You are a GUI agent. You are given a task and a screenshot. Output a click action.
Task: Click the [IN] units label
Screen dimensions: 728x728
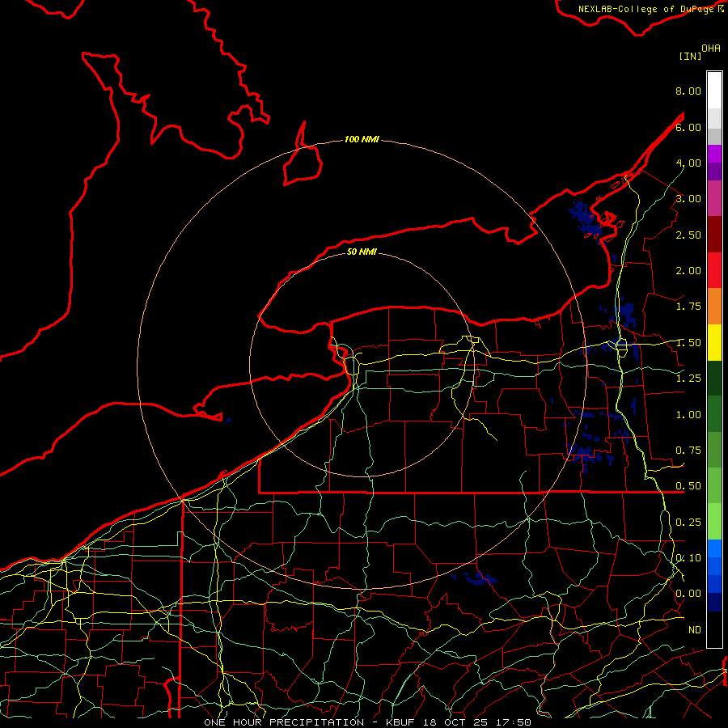point(690,56)
